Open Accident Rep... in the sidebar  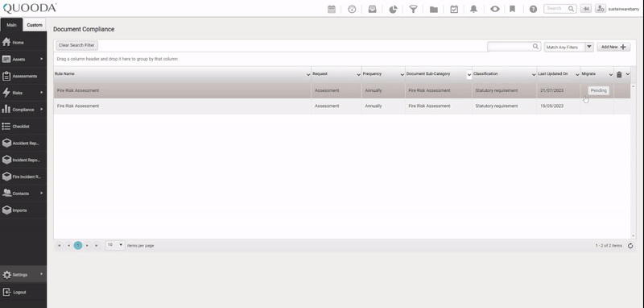click(23, 143)
